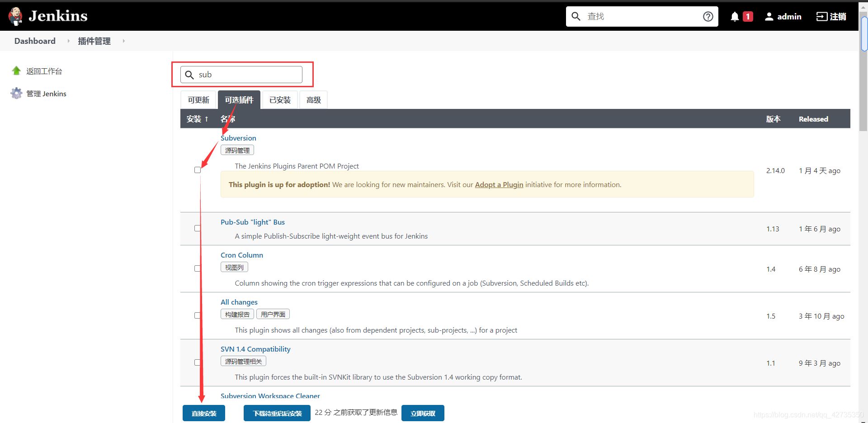Open search help question mark icon

pos(708,16)
